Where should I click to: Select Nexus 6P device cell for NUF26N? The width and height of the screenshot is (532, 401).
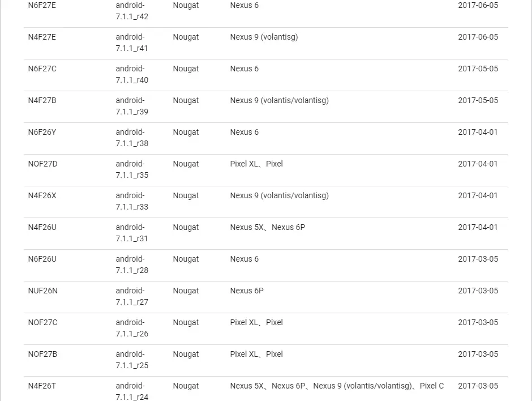tap(247, 291)
